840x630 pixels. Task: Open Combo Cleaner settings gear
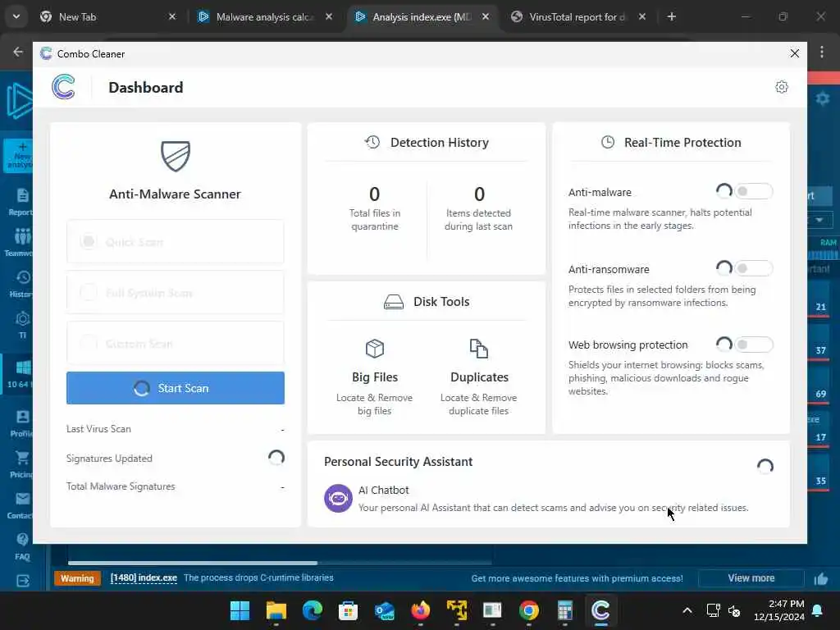[x=782, y=87]
